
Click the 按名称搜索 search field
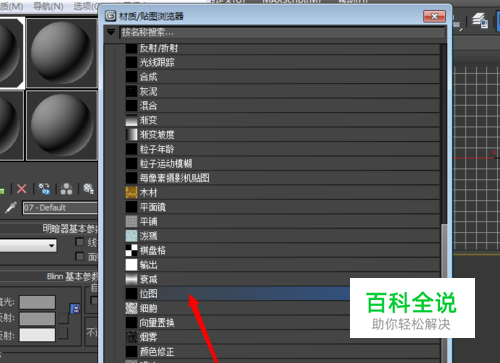click(282, 32)
